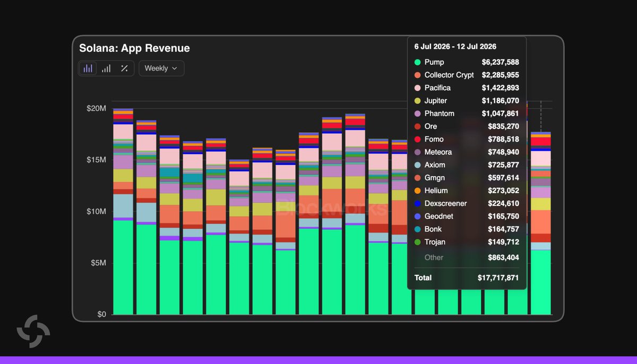Select the Geodnet value $165,750
637x364 pixels.
pyautogui.click(x=504, y=216)
